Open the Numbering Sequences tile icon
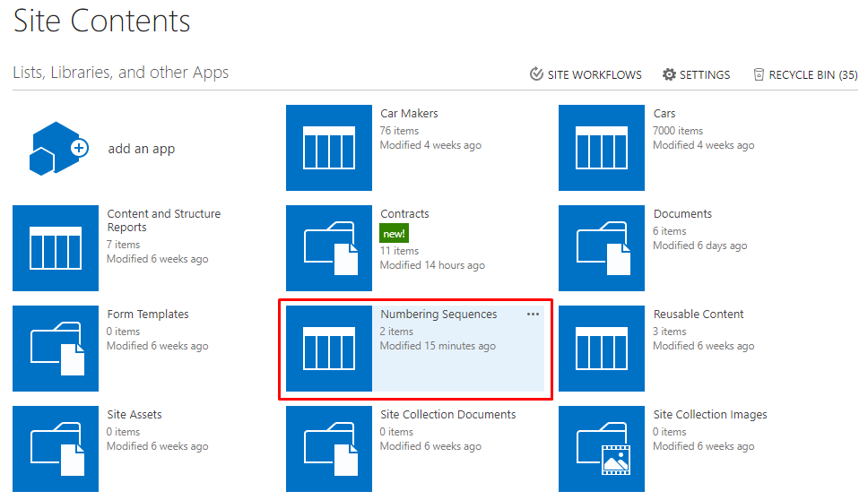Screen dimensions: 868x500 [x=329, y=349]
